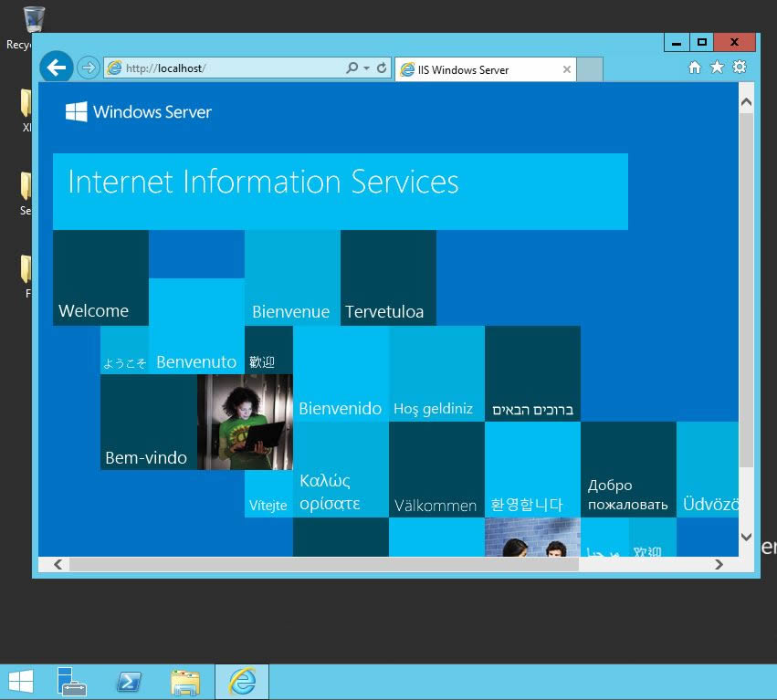
Task: Refresh the localhost page
Action: click(x=382, y=68)
